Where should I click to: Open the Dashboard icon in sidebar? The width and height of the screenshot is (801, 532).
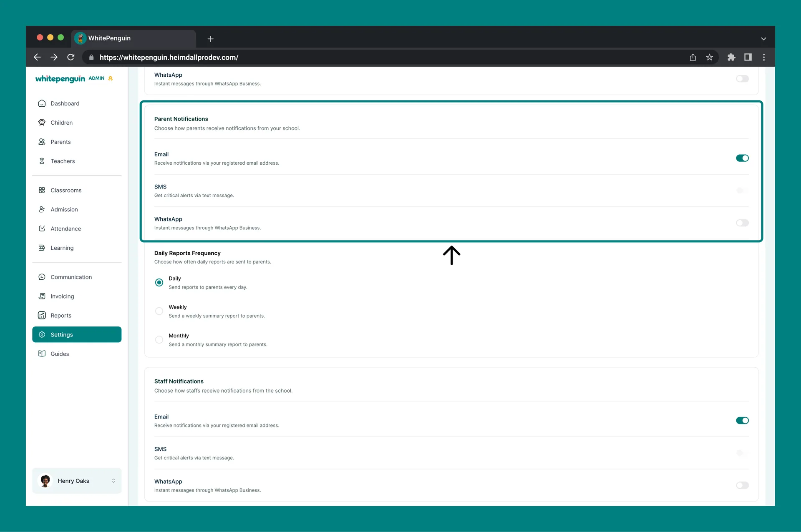[x=42, y=103]
